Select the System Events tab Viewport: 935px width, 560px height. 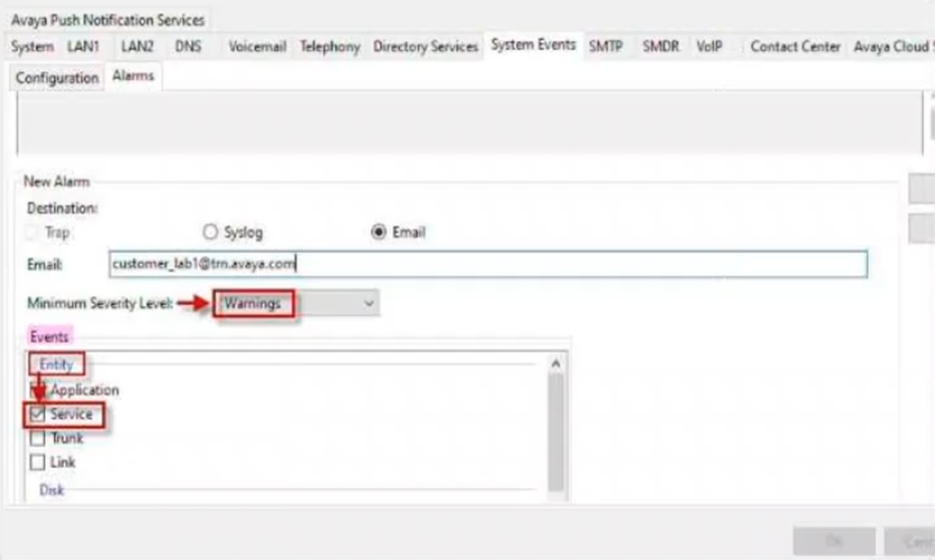(x=533, y=45)
